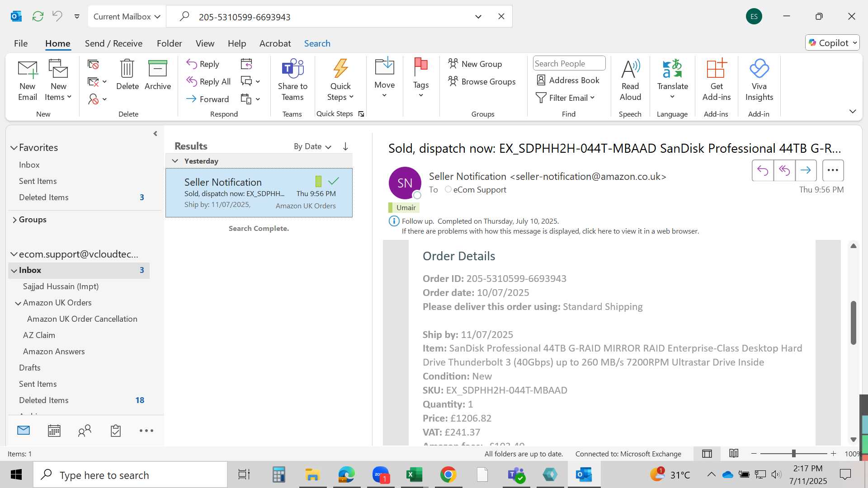Open the Tags menu
Viewport: 868px width, 488px height.
[420, 79]
